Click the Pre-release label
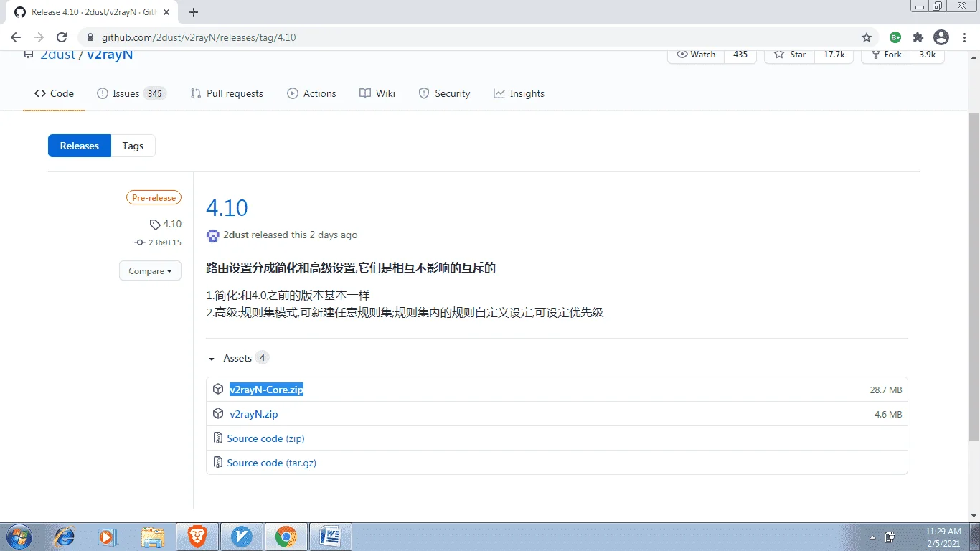 pos(154,198)
